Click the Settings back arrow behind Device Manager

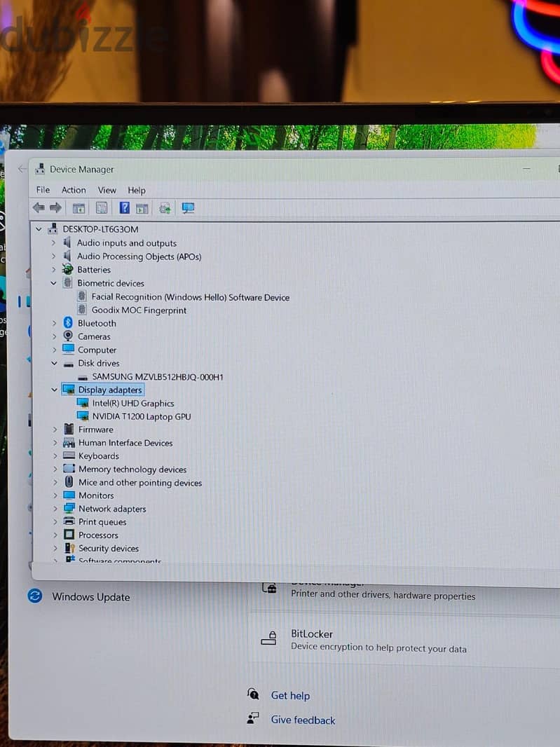point(22,169)
